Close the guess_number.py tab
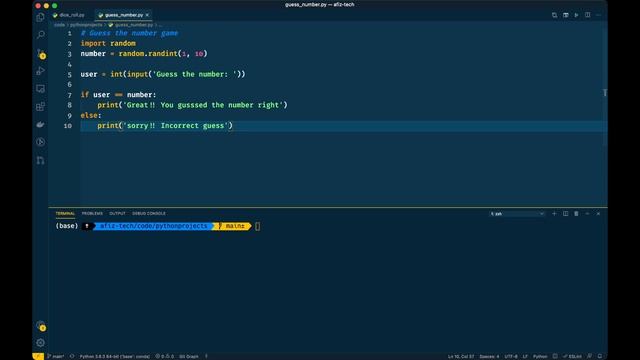Screen dimensions: 640x360 coord(147,15)
